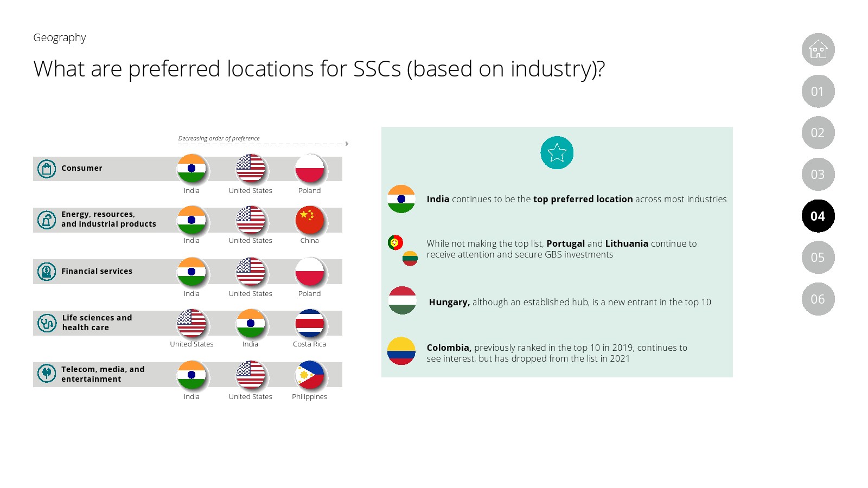This screenshot has height=488, width=868.
Task: Click the Consumer shopping bag icon
Action: tap(47, 169)
